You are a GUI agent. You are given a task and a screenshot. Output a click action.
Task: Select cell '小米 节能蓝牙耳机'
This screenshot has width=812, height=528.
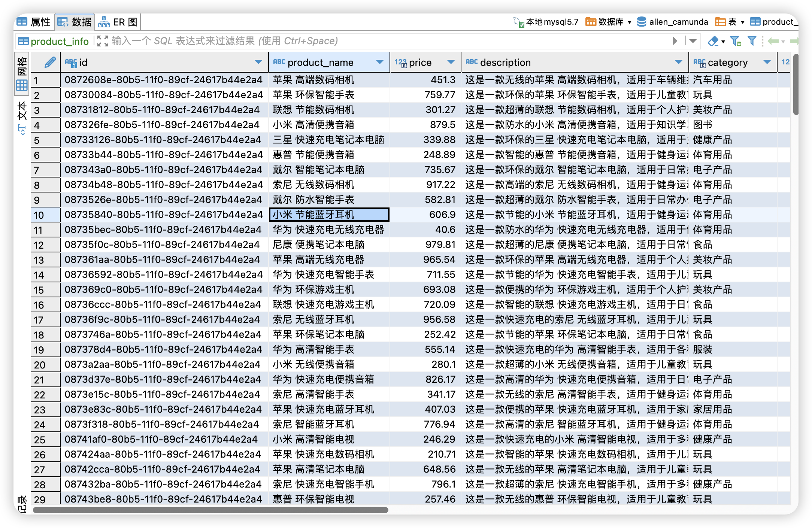pyautogui.click(x=329, y=215)
